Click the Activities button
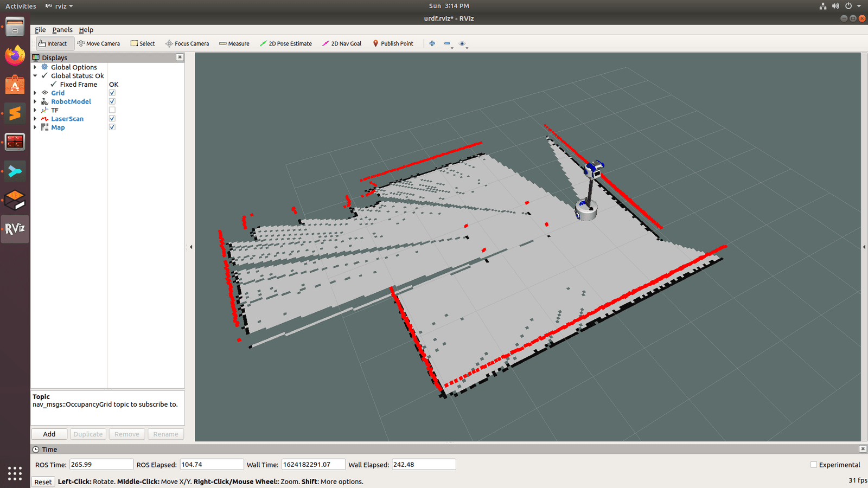Image resolution: width=868 pixels, height=488 pixels. tap(21, 6)
